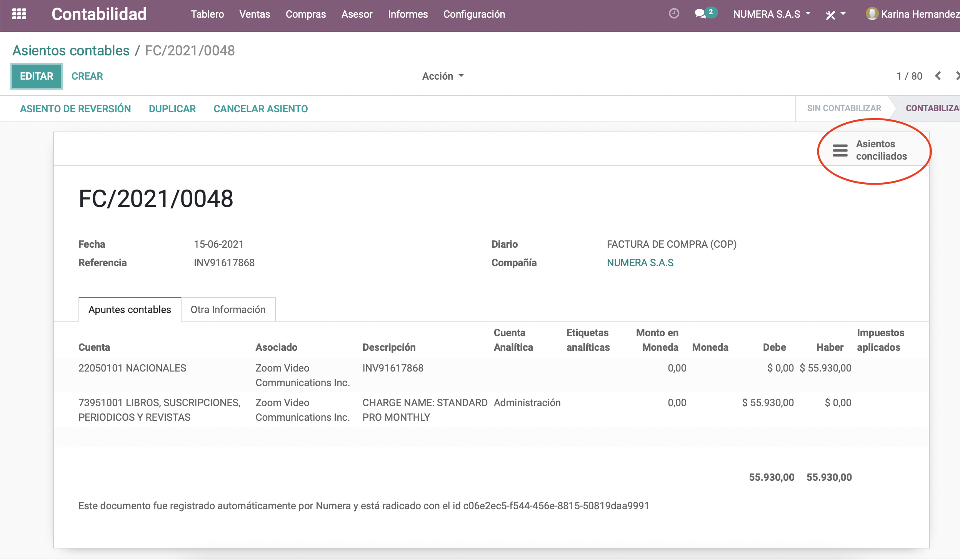Click ASIENTO DE REVERSIÓN button
This screenshot has width=960, height=560.
75,109
